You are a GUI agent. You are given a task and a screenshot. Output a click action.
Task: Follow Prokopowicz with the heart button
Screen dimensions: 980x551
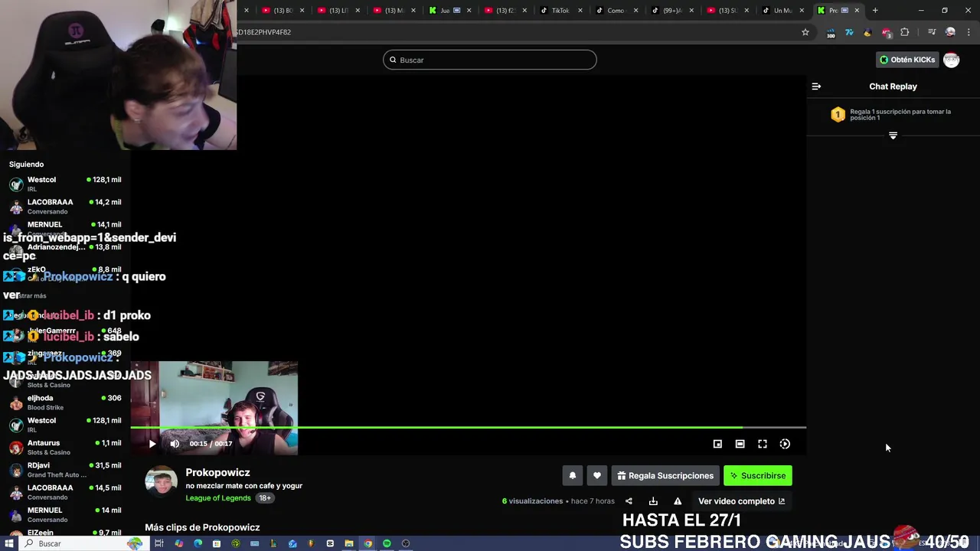pos(597,475)
